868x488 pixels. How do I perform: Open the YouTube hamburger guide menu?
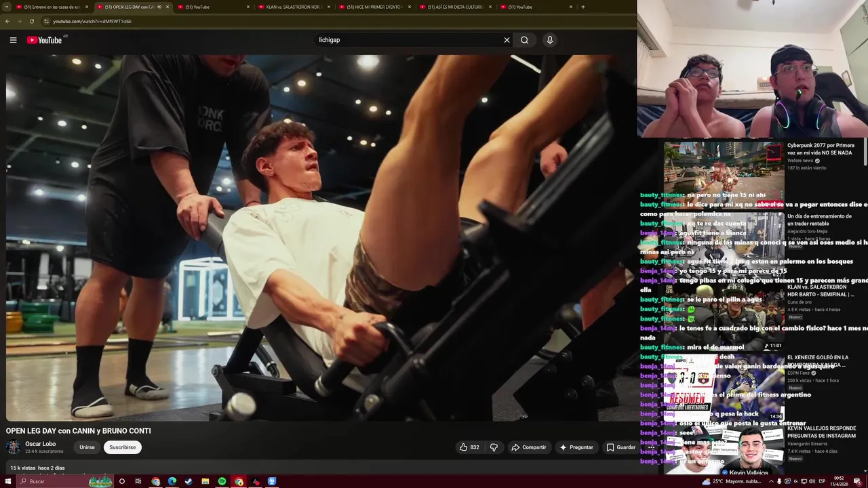coord(13,40)
